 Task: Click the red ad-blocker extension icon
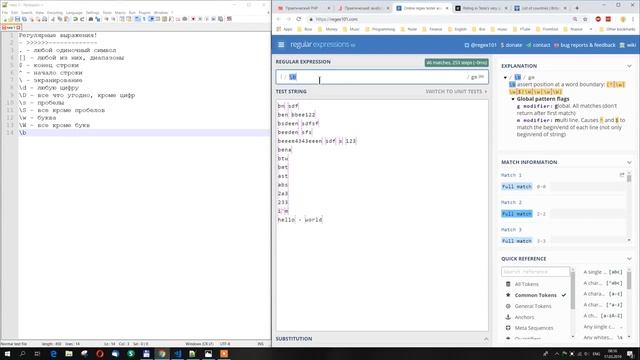click(x=598, y=19)
